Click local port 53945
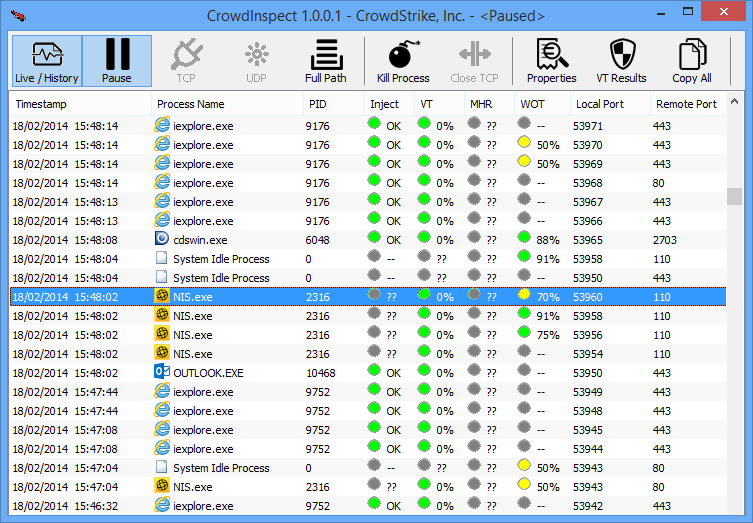 588,430
